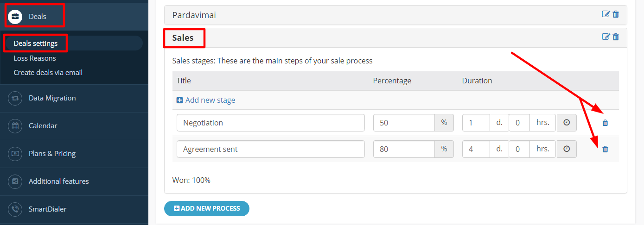Image resolution: width=644 pixels, height=225 pixels.
Task: Add a new stage to Sales
Action: [x=206, y=100]
